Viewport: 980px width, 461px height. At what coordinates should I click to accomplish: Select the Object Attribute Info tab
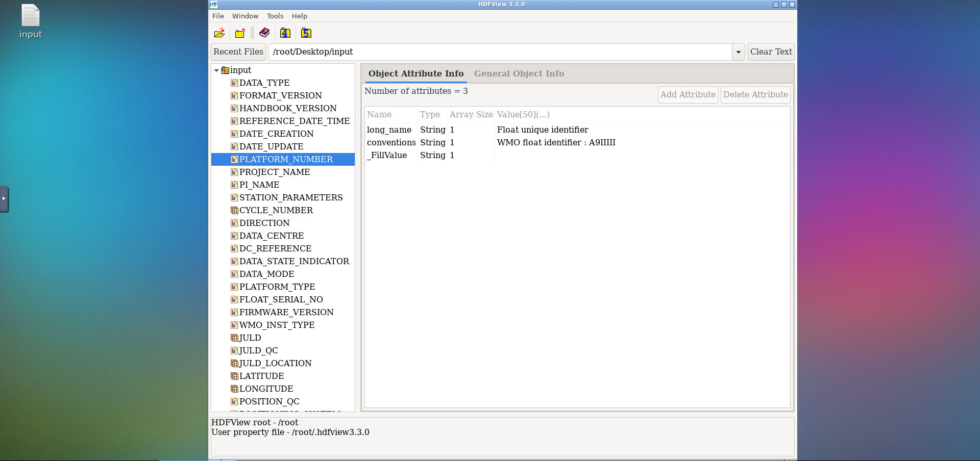(x=416, y=73)
